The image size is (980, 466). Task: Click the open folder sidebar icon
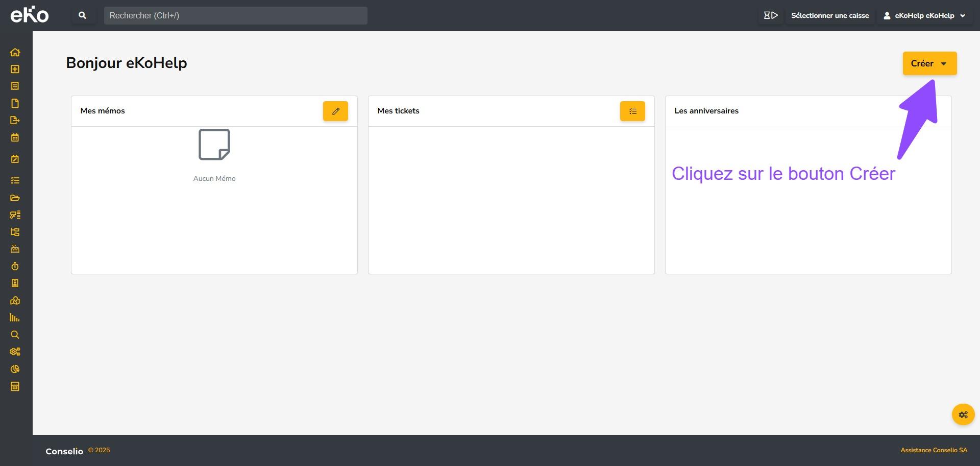coord(15,198)
